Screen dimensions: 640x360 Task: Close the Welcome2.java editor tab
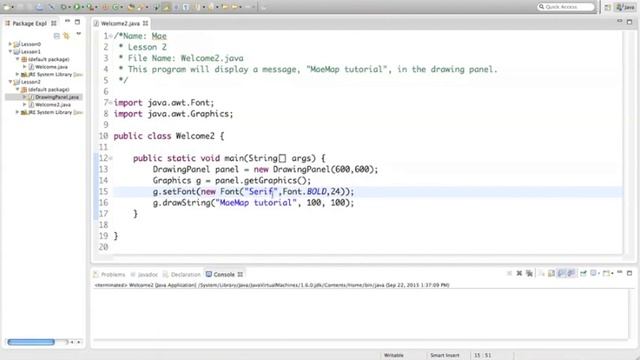(145, 23)
